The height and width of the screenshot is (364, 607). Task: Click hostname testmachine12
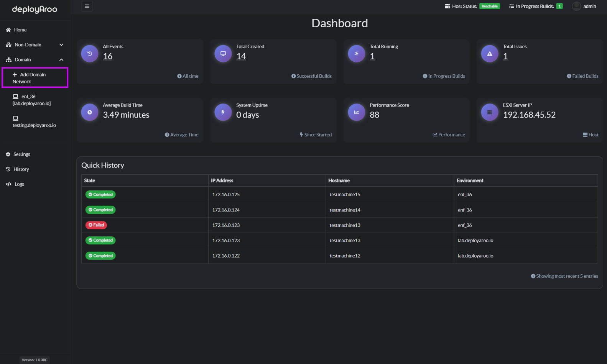click(345, 256)
